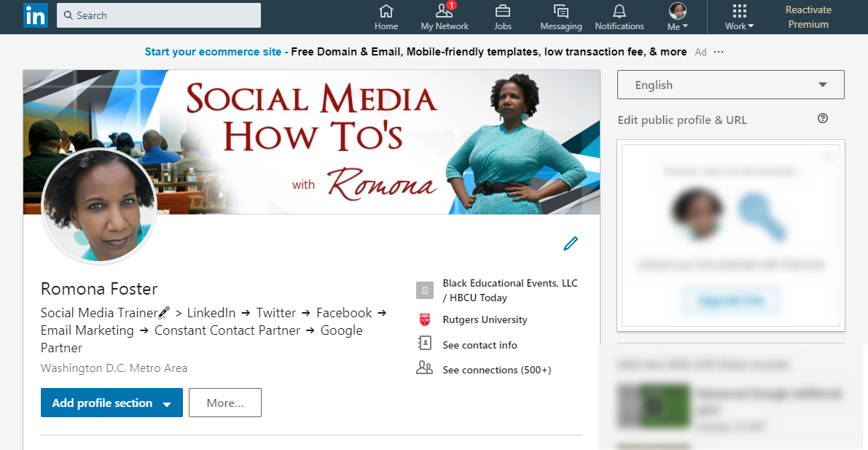868x450 pixels.
Task: Click the Social Media Trainer headline text
Action: point(214,330)
